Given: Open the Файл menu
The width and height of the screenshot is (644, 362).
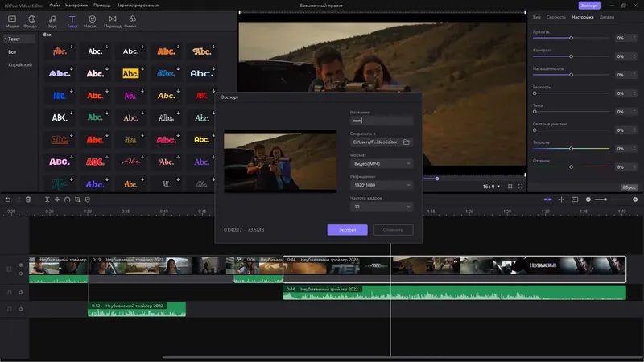Looking at the screenshot, I should click(x=55, y=5).
